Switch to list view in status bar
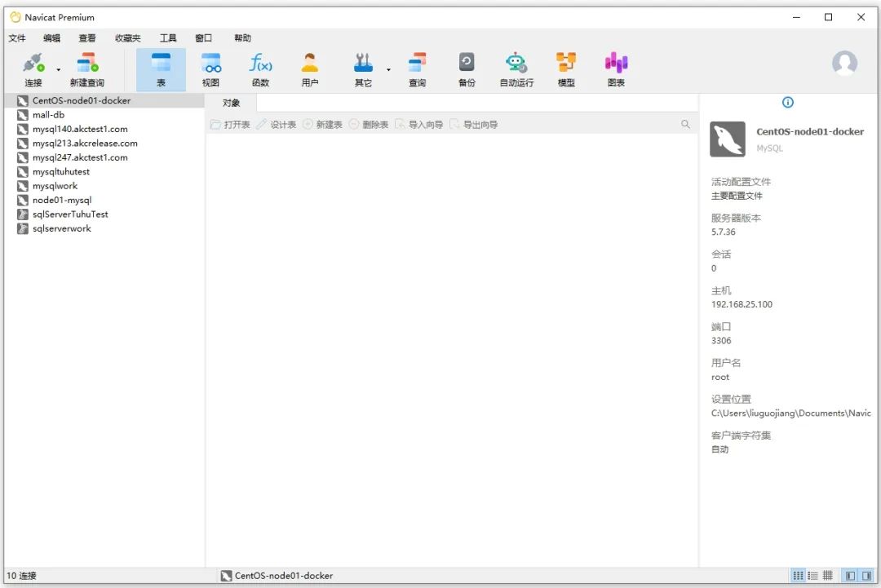The width and height of the screenshot is (881, 588). point(813,576)
